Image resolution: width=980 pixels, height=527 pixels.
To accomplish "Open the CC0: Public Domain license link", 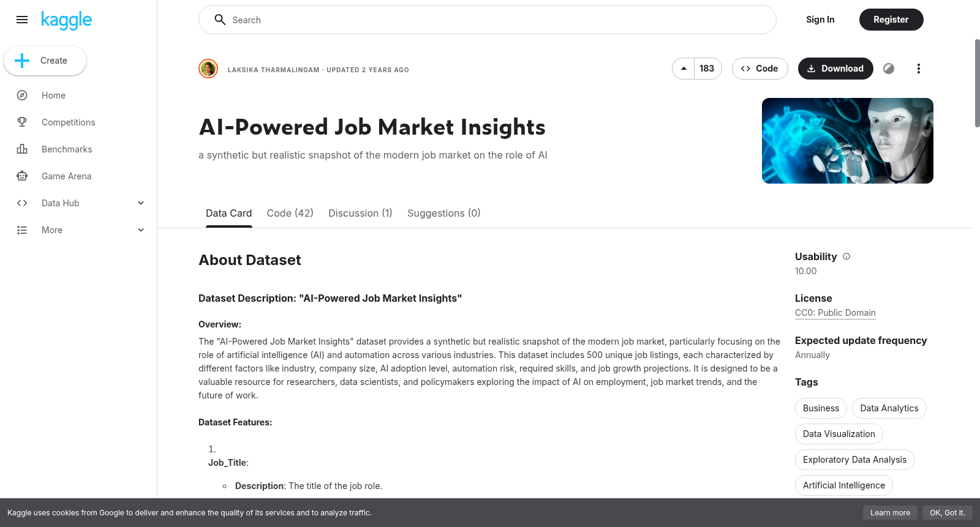I will click(x=835, y=313).
